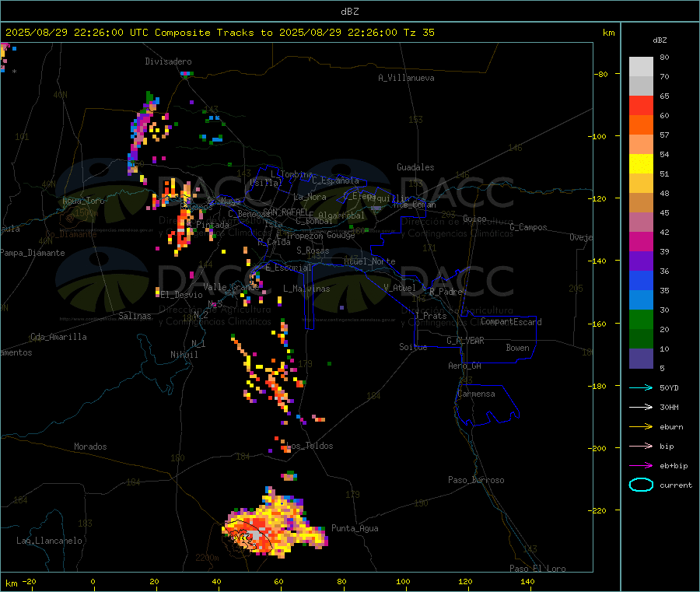Image resolution: width=700 pixels, height=592 pixels.
Task: Click the C_Campos location label
Action: (528, 227)
